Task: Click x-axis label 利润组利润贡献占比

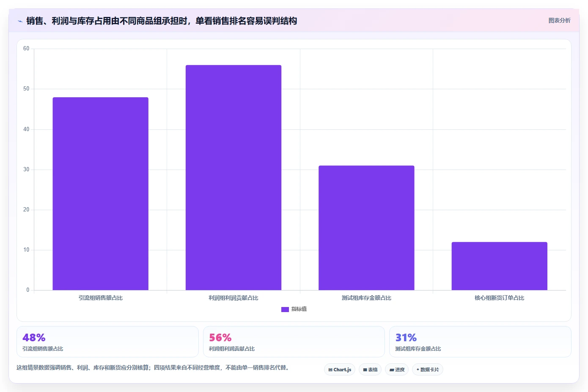Action: coord(234,298)
